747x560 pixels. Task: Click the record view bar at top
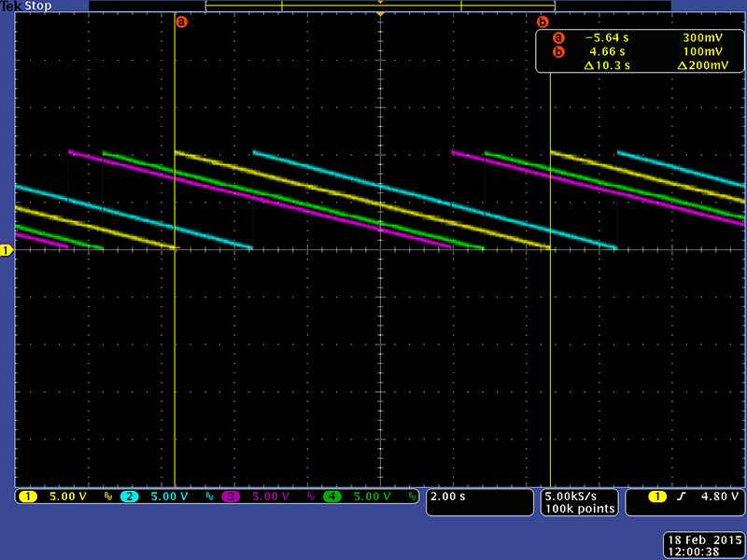(380, 6)
